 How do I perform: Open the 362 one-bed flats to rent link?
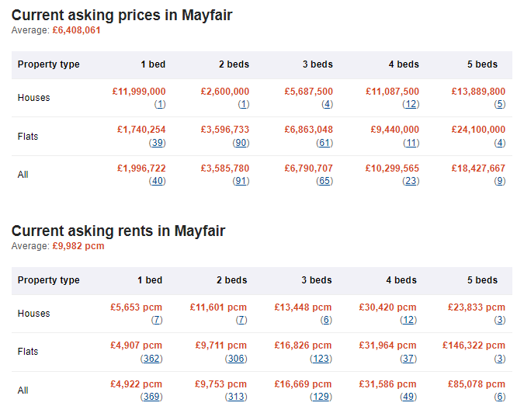[x=151, y=359]
